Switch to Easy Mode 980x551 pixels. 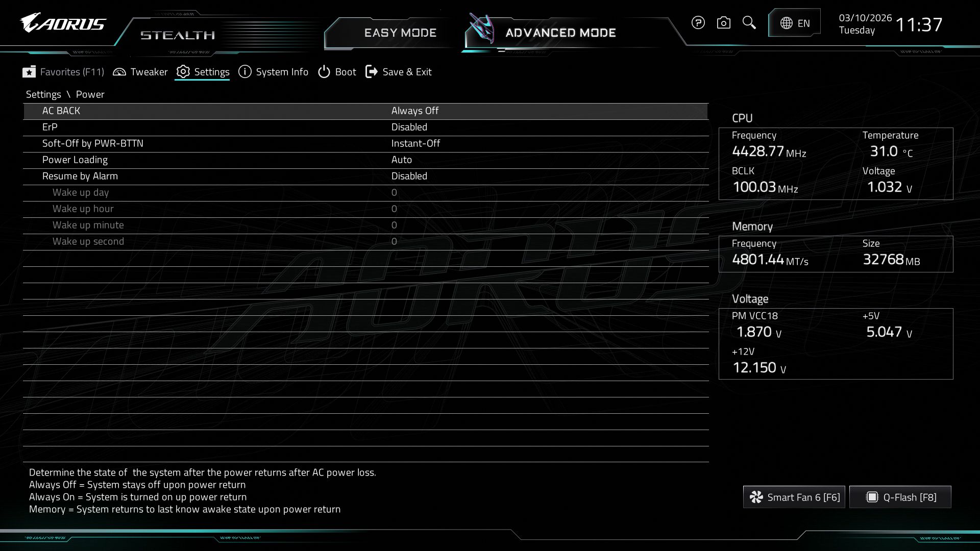coord(400,32)
